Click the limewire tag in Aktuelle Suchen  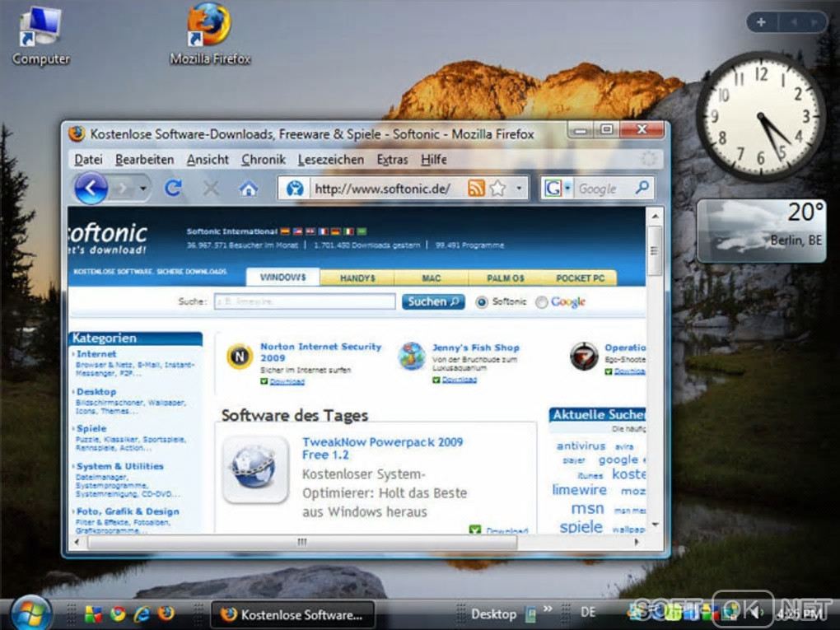pyautogui.click(x=579, y=490)
